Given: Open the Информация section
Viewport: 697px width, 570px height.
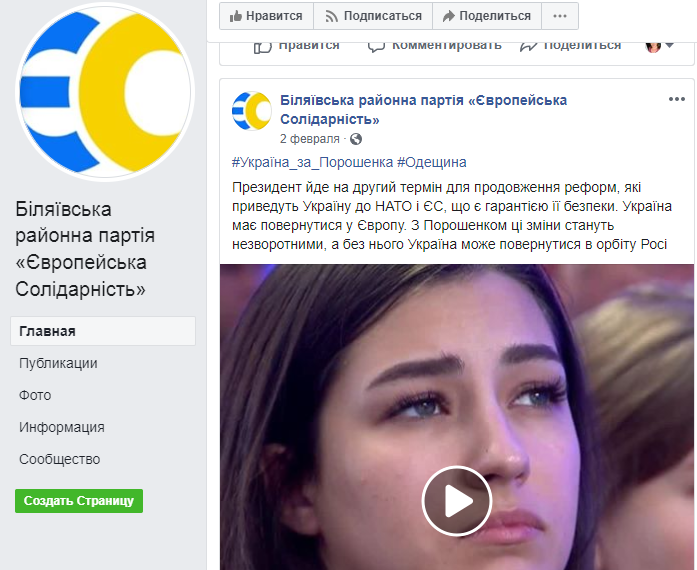Looking at the screenshot, I should coord(62,427).
